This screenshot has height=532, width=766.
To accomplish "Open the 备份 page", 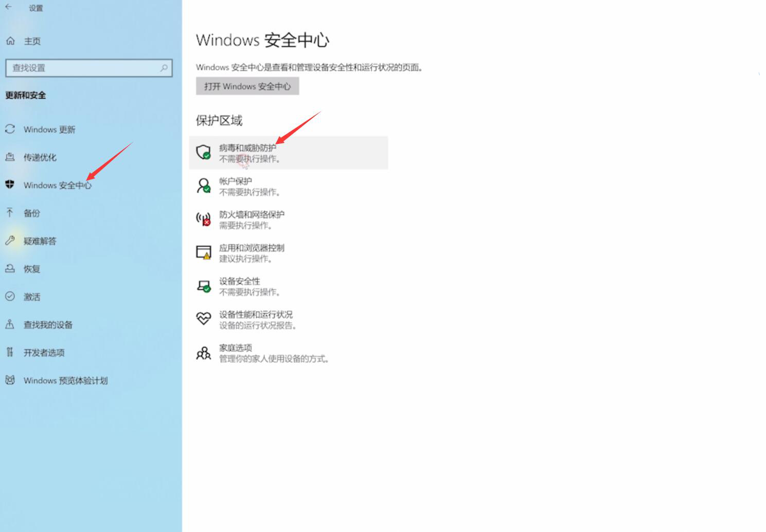I will click(x=32, y=213).
